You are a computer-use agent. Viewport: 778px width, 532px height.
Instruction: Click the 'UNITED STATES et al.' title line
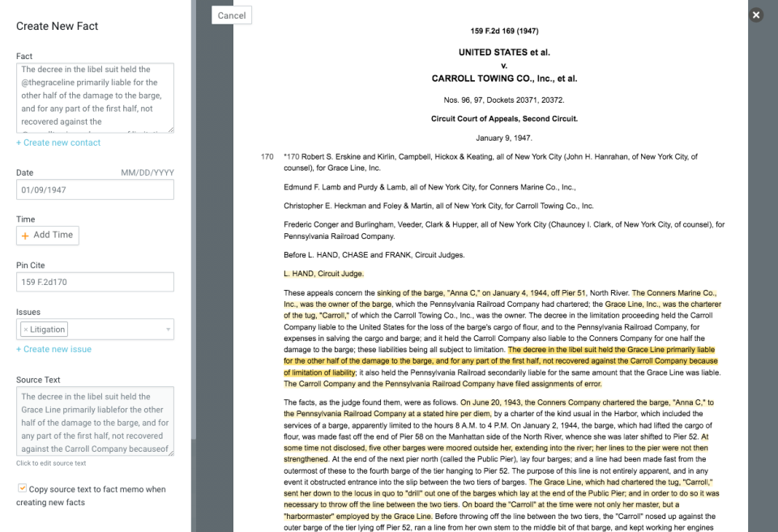point(504,52)
